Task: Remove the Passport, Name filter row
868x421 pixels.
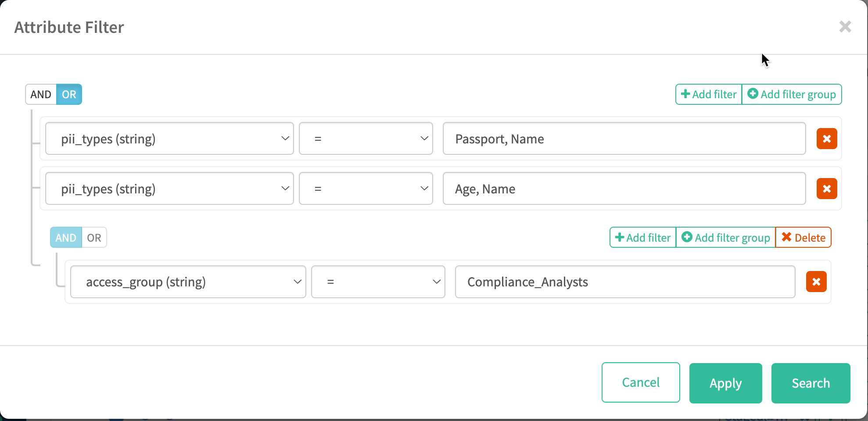Action: pyautogui.click(x=826, y=139)
